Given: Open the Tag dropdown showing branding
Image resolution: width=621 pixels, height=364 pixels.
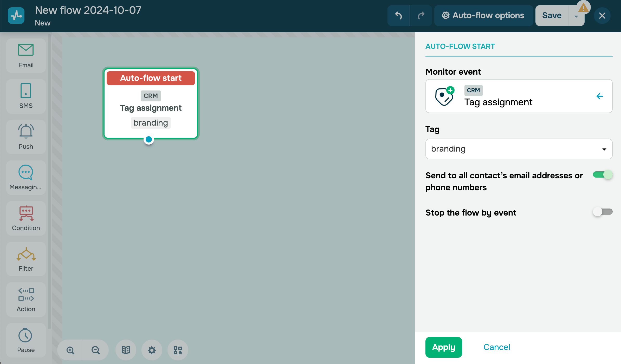Looking at the screenshot, I should pos(519,149).
